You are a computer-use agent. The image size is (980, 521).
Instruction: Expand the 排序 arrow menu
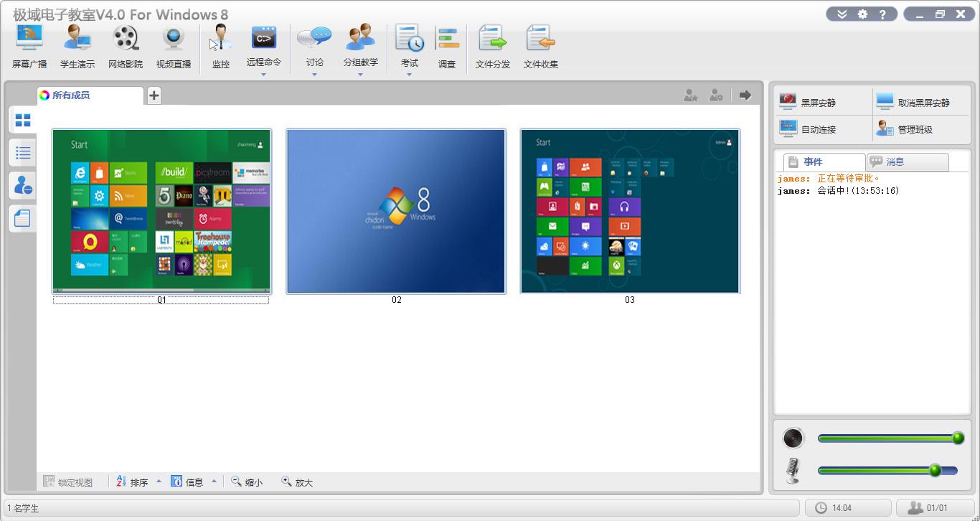tap(159, 482)
